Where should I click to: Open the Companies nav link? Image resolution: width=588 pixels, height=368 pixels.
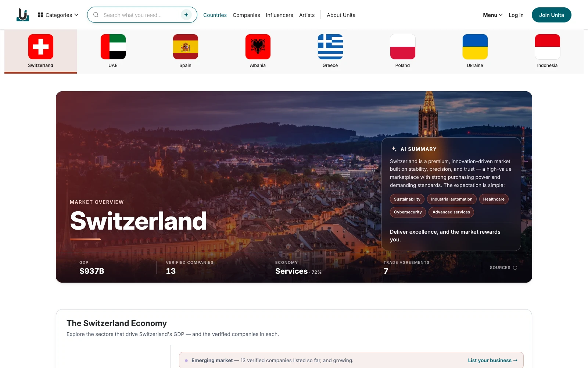tap(246, 15)
